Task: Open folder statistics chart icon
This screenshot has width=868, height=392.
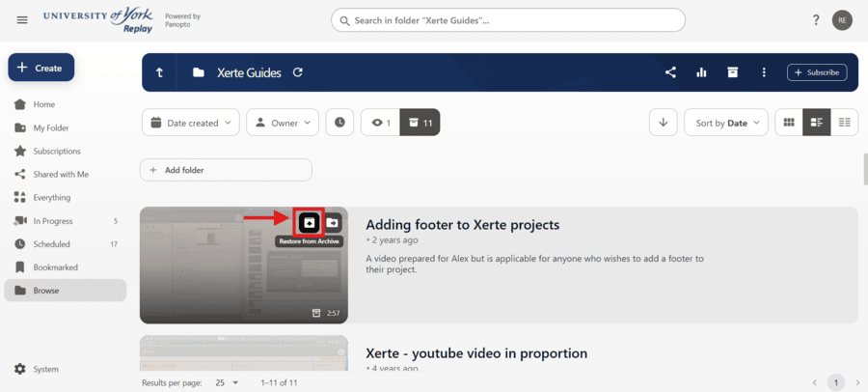Action: pyautogui.click(x=701, y=72)
